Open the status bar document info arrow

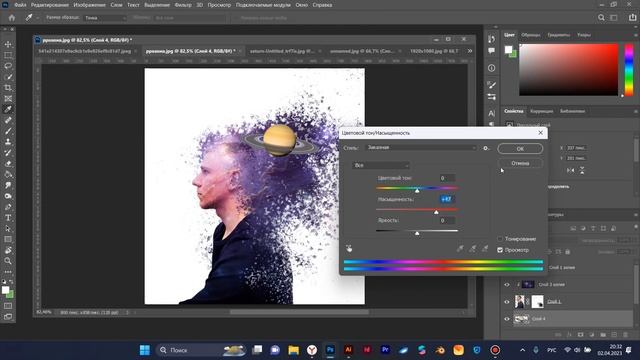(127, 312)
